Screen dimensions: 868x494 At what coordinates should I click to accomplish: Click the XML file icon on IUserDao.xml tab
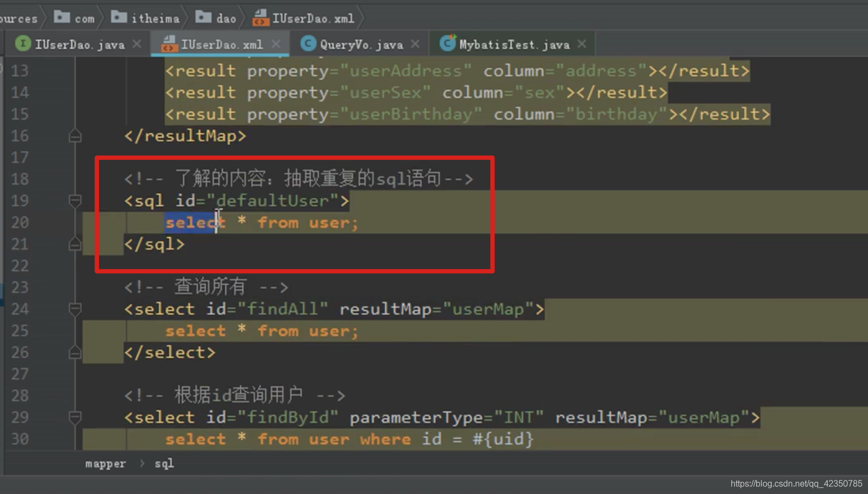tap(169, 44)
